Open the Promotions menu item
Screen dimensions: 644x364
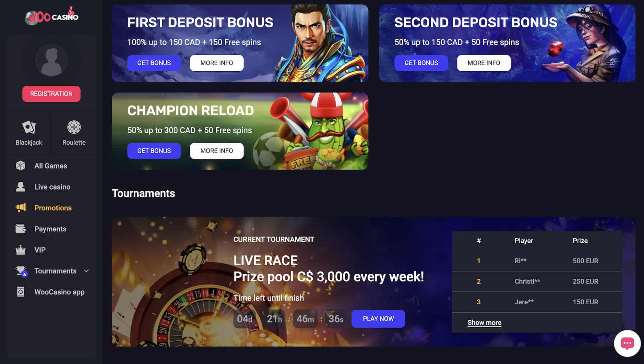(x=53, y=208)
